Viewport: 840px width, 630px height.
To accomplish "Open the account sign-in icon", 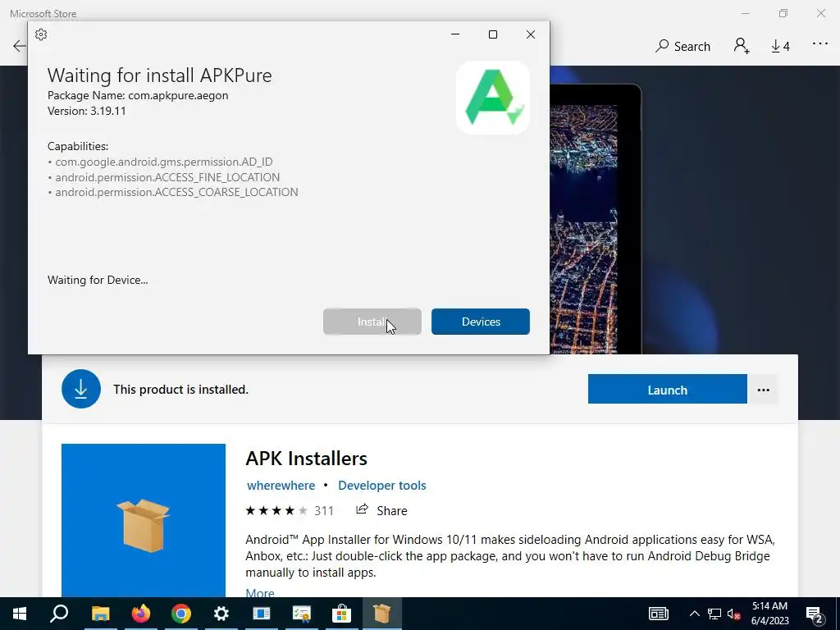I will click(x=742, y=46).
